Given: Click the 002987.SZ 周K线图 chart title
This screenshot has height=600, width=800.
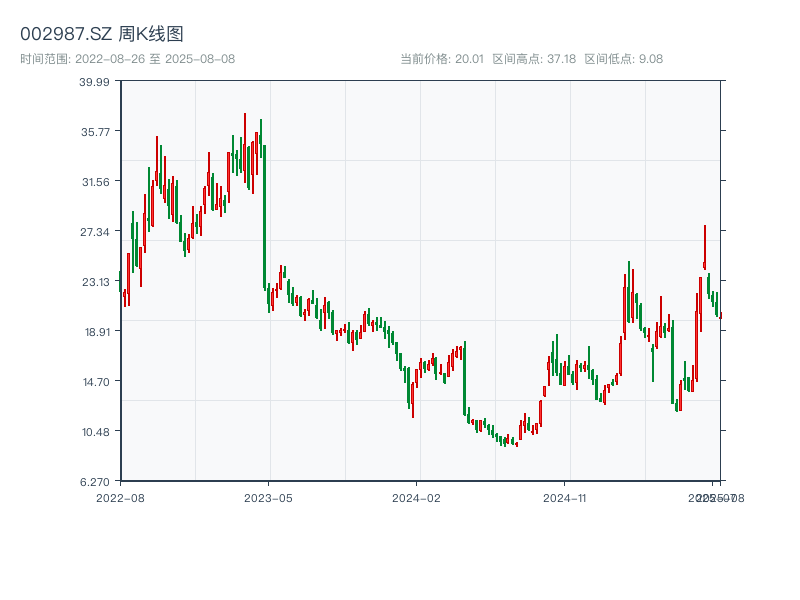Looking at the screenshot, I should 102,35.
